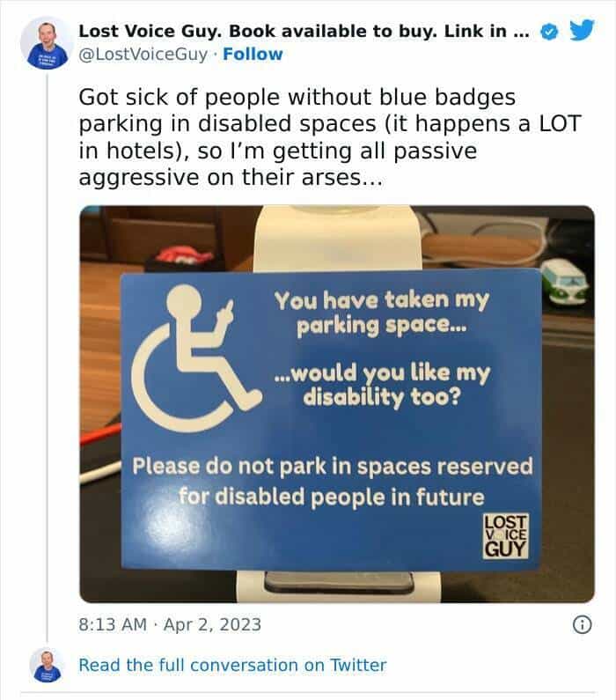Click the Lost Voice Guy display name
The height and width of the screenshot is (700, 616).
coord(304,31)
